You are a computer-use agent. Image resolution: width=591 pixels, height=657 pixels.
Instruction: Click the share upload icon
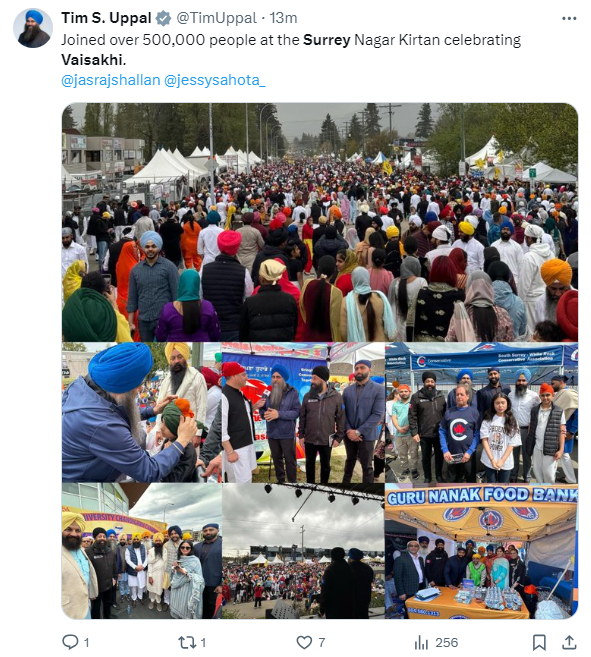click(568, 642)
